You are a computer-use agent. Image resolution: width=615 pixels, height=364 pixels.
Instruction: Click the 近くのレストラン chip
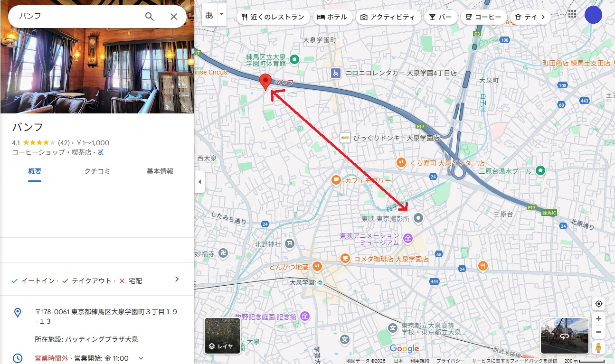273,17
